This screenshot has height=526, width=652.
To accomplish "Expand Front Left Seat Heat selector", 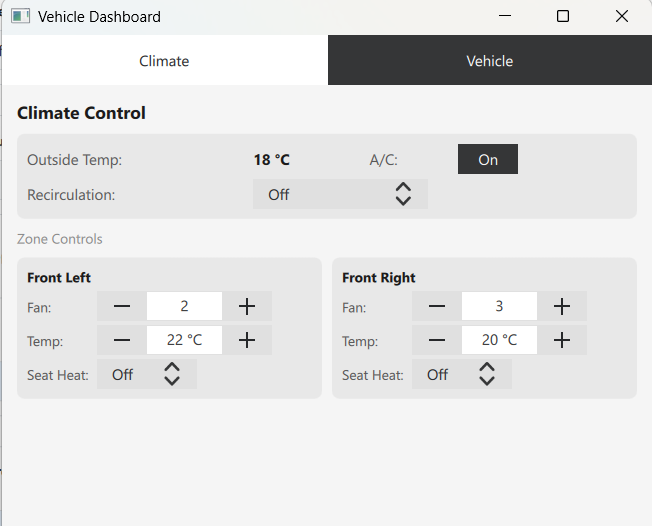I will (x=147, y=375).
